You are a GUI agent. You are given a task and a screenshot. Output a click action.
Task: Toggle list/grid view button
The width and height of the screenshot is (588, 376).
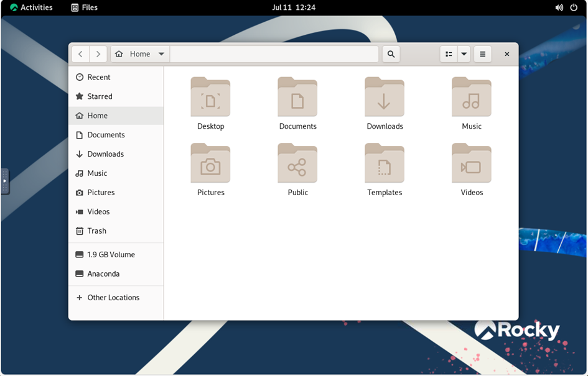tap(449, 54)
